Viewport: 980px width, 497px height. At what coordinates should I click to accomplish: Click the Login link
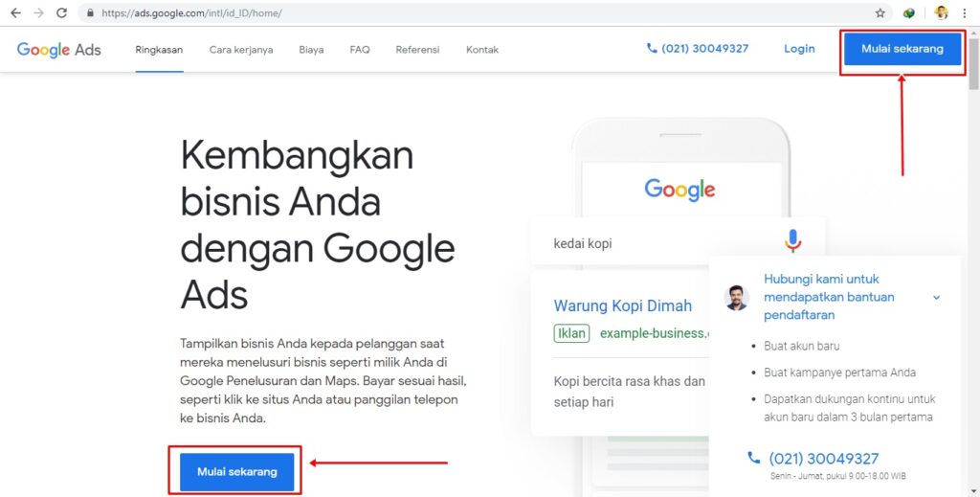(799, 49)
